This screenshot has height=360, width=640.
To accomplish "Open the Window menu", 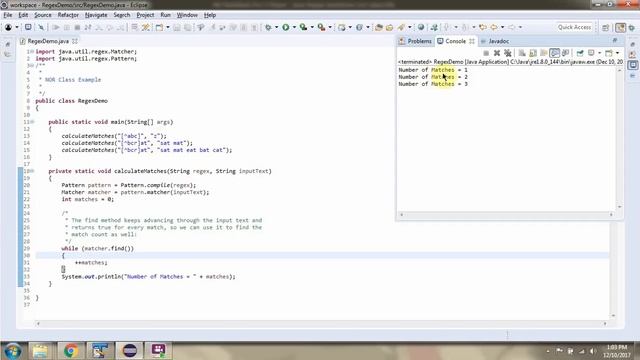I will (187, 15).
